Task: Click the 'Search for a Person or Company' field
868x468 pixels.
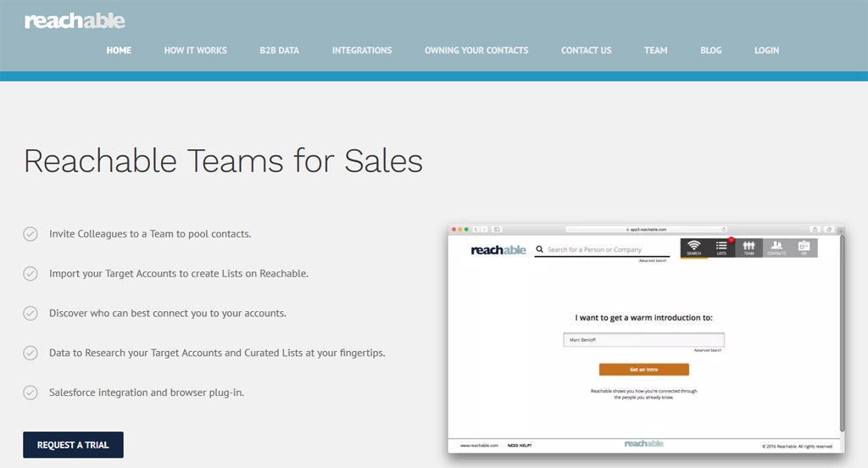Action: [602, 250]
